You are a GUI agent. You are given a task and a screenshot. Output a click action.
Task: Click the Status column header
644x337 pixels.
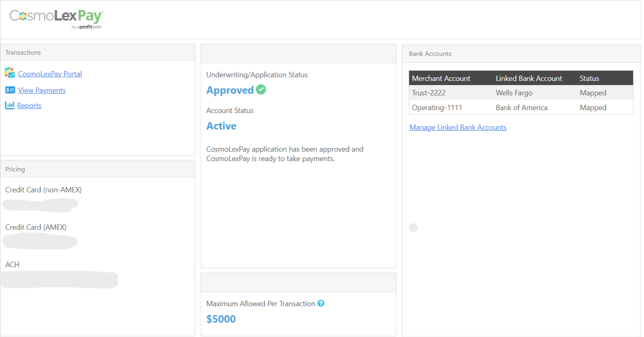[589, 78]
